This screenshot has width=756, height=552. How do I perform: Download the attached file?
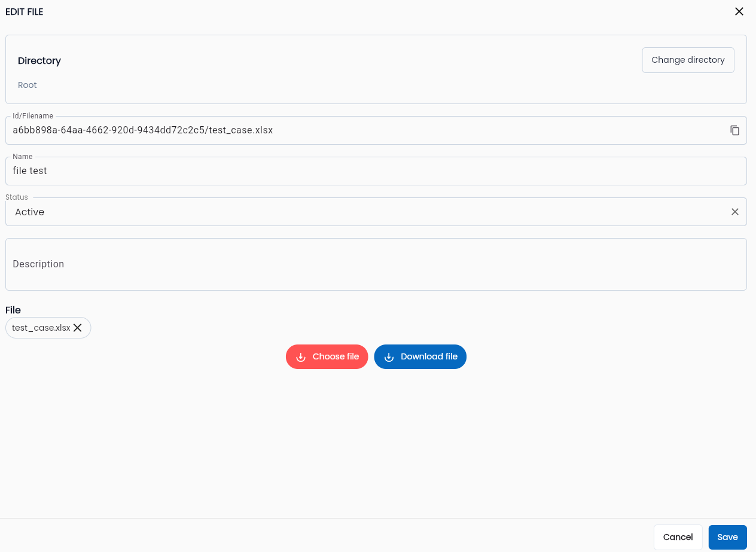420,357
